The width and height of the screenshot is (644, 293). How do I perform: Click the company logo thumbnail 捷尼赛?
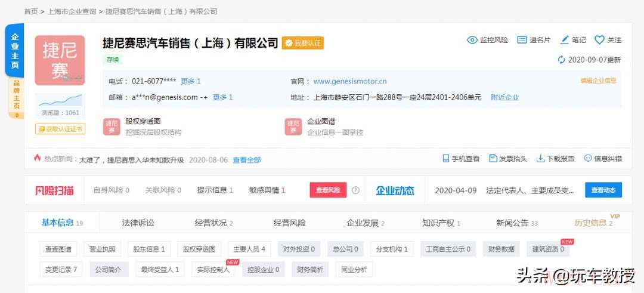coord(60,60)
